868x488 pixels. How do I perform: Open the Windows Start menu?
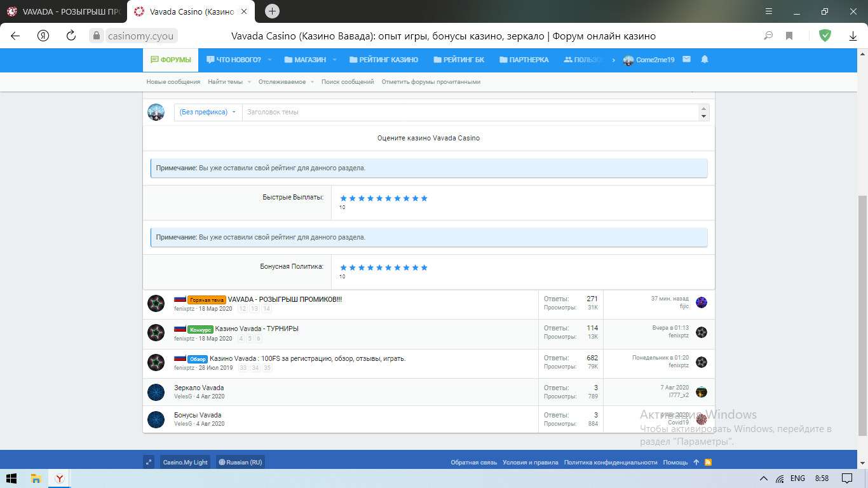pyautogui.click(x=11, y=478)
